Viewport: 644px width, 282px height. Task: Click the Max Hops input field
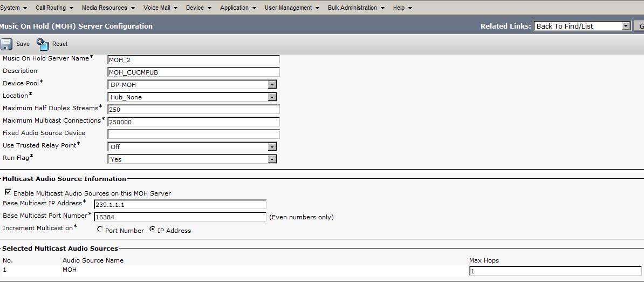pos(555,271)
